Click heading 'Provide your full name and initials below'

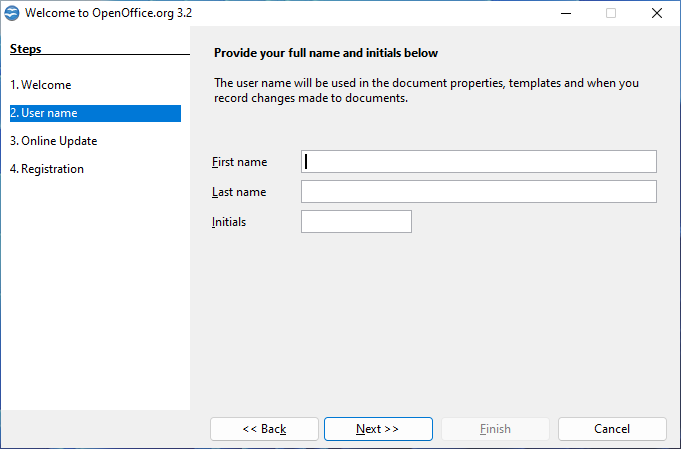326,53
